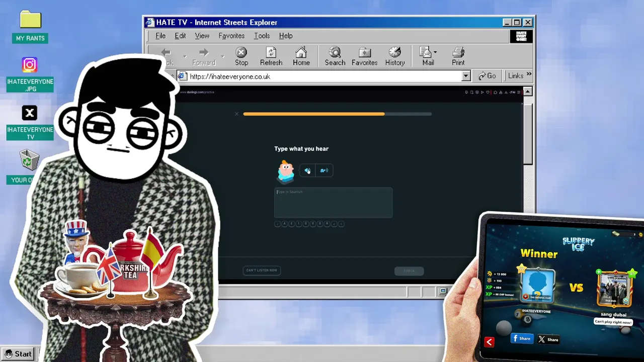Open the History toolbar icon
644x362 pixels.
click(x=395, y=52)
